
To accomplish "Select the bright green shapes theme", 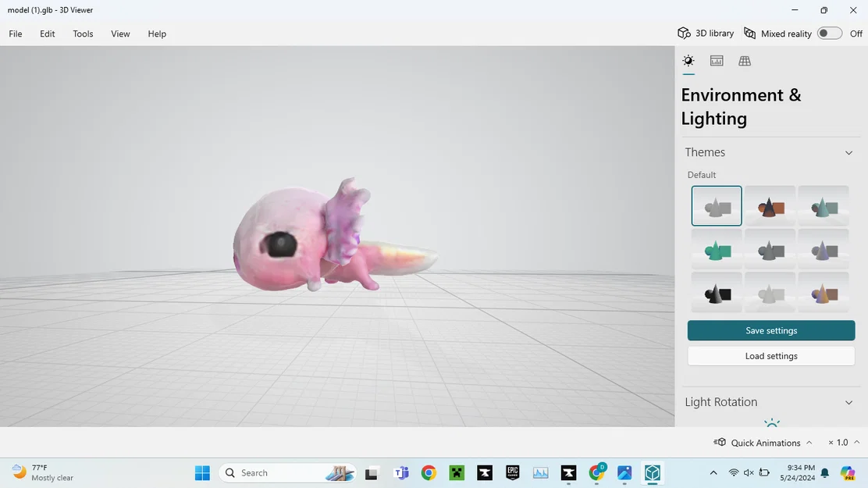I will 717,249.
